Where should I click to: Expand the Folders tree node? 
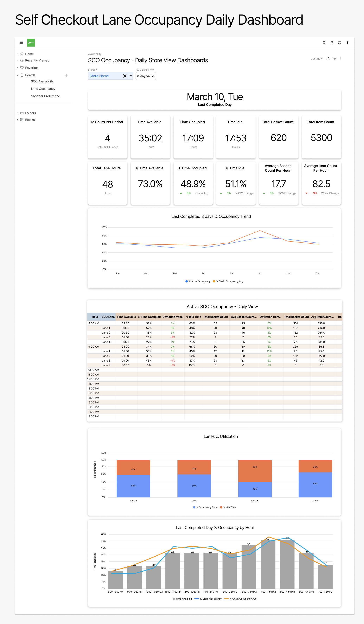coord(17,113)
